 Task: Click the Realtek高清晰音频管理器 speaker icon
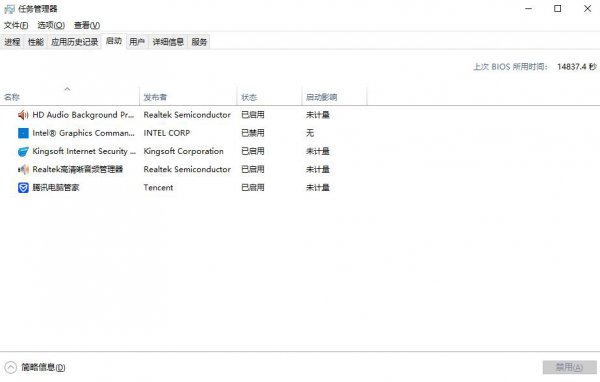coord(23,169)
